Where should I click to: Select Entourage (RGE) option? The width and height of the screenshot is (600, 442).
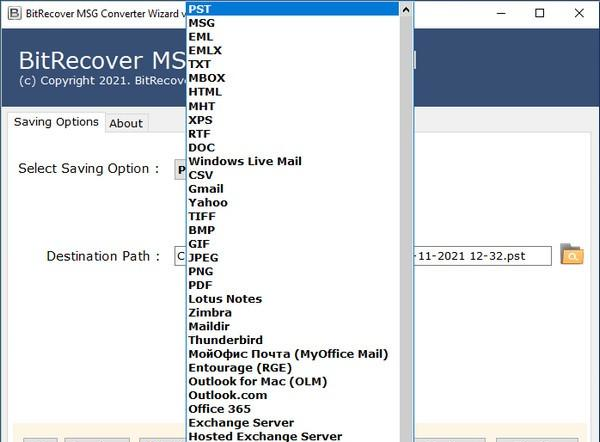[x=293, y=368]
